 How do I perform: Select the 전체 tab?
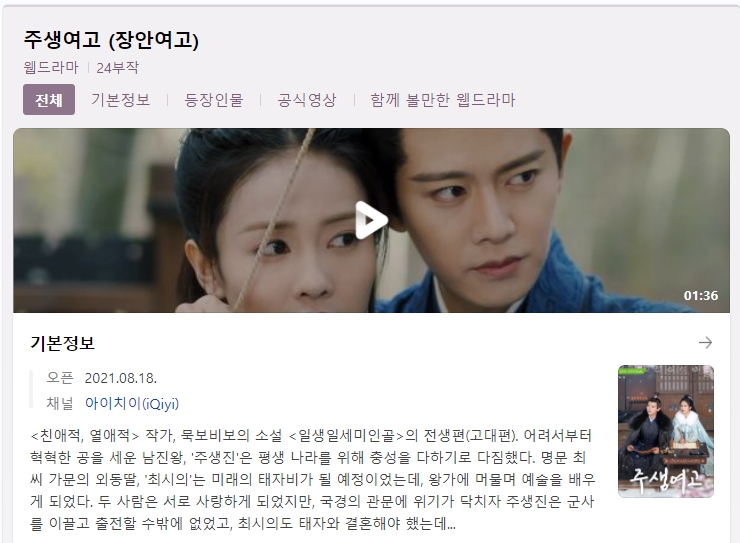coord(49,100)
